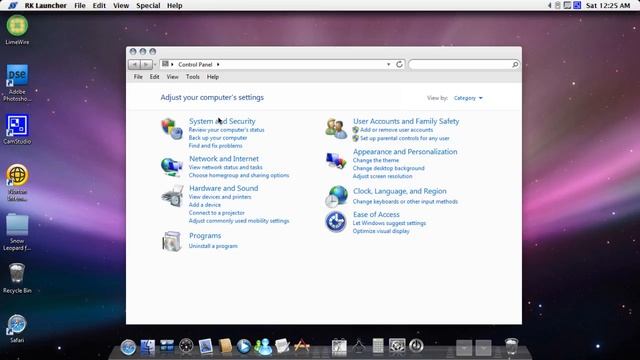Click the Appearance and Personalization monitor icon
The height and width of the screenshot is (360, 640).
click(336, 160)
